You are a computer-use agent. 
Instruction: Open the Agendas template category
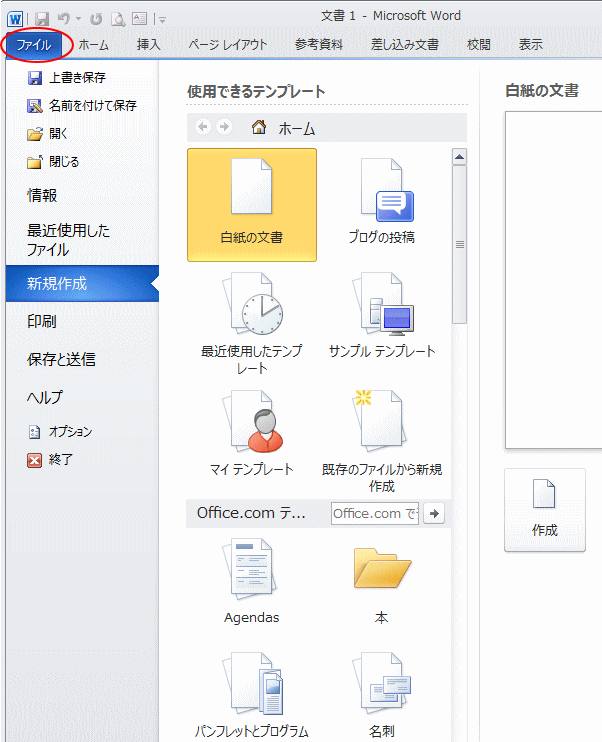[x=252, y=581]
